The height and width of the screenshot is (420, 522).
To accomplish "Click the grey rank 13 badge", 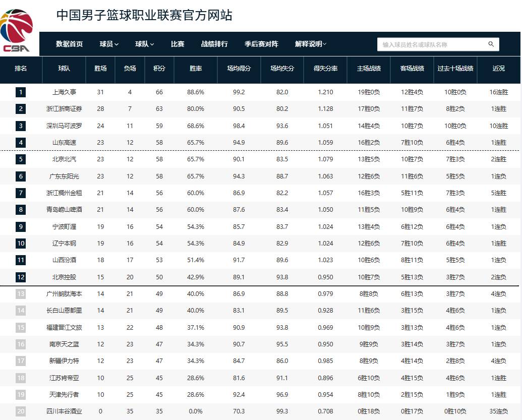I will 21,294.
